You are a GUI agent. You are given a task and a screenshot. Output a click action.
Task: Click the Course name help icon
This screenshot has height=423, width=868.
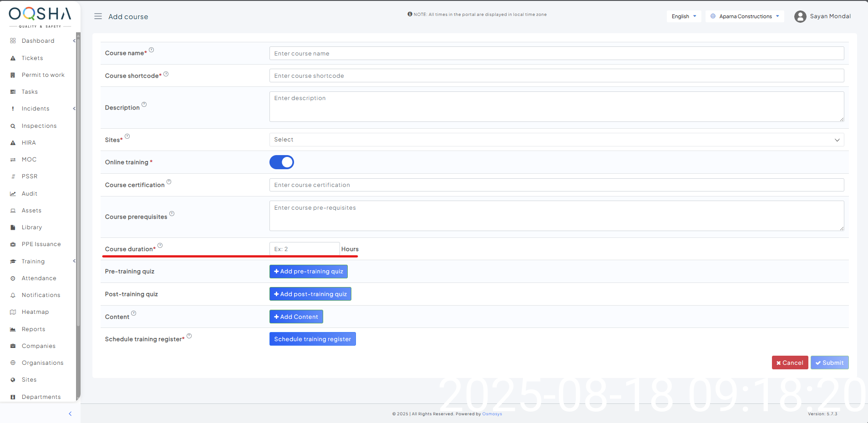pos(152,50)
